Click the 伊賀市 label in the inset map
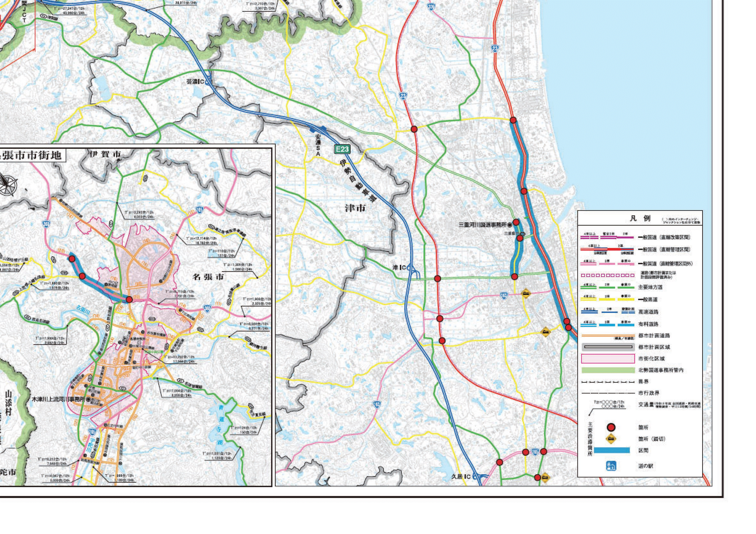The height and width of the screenshot is (534, 756). (105, 154)
